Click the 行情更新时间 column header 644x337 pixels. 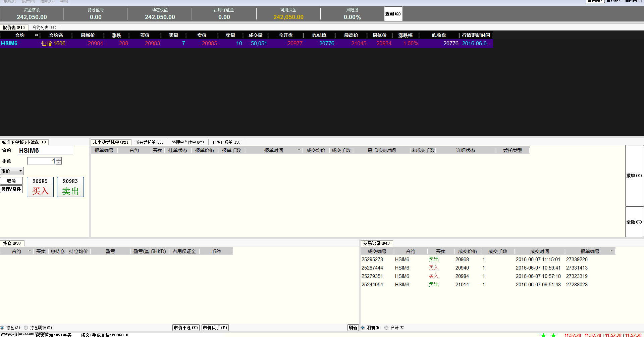pos(476,35)
